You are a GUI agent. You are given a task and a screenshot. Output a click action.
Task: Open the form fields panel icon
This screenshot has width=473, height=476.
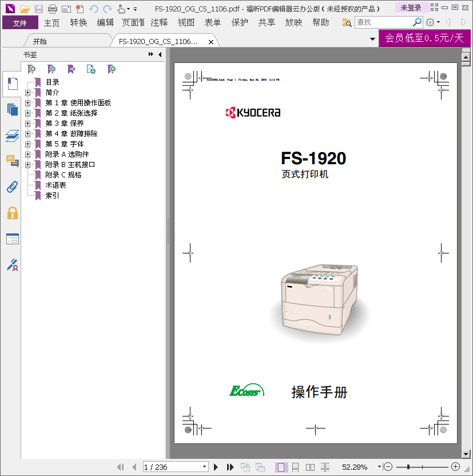tap(13, 239)
